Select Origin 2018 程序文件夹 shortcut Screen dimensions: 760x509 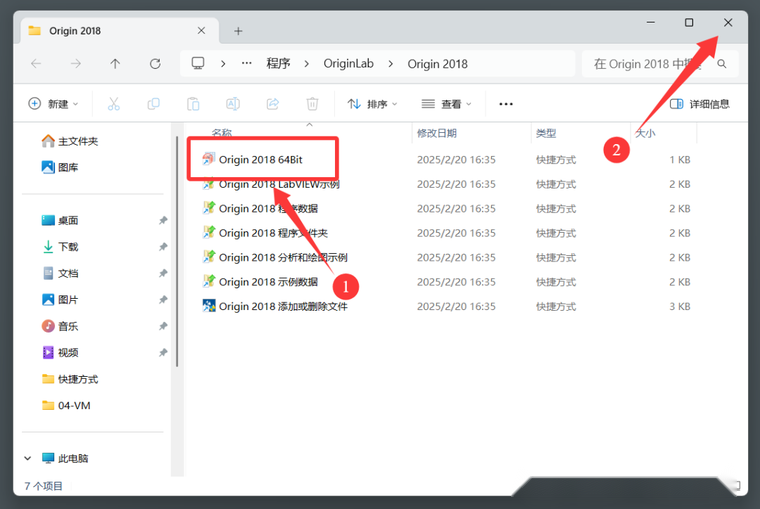click(x=273, y=233)
